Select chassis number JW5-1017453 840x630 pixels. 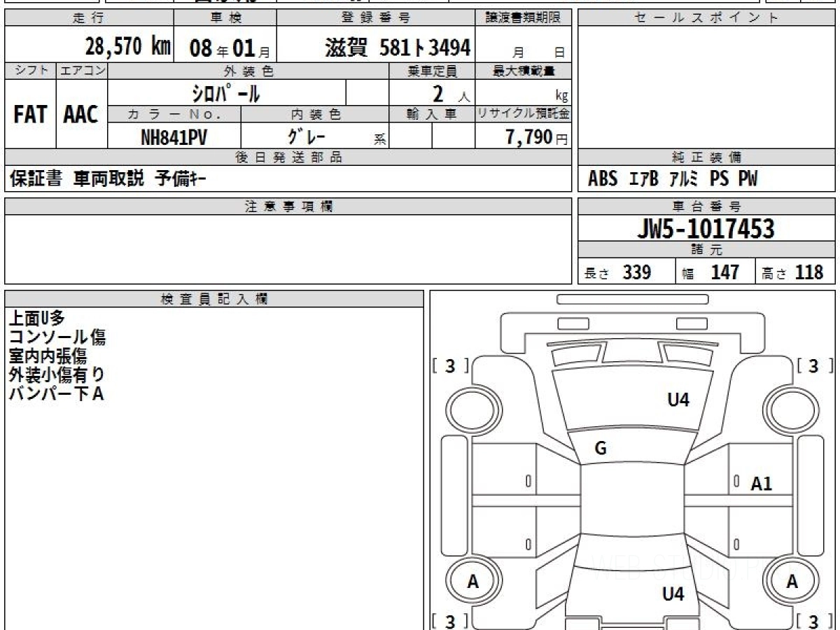(706, 228)
